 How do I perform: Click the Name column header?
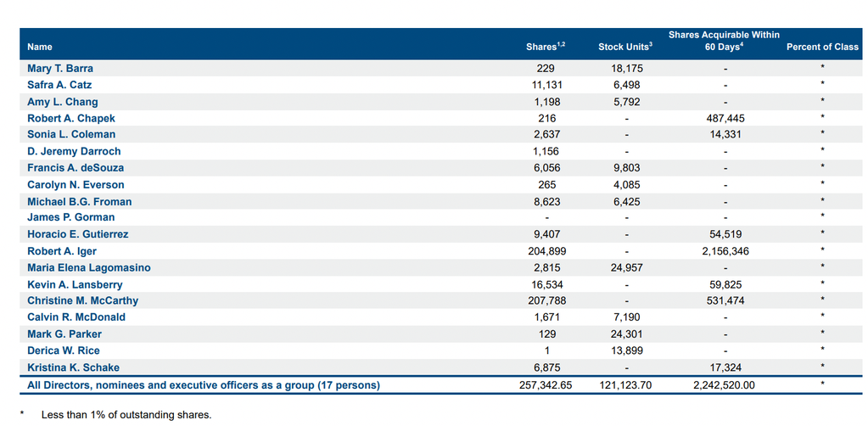coord(40,47)
